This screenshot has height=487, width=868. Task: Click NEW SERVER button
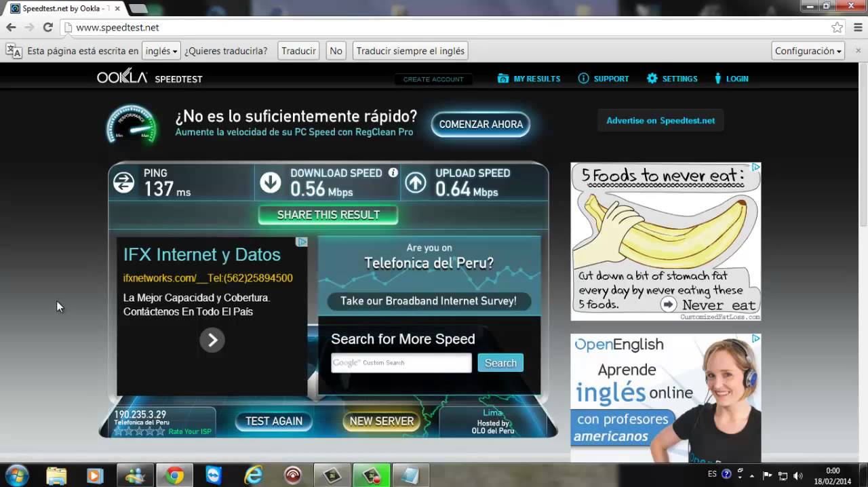[x=382, y=421]
